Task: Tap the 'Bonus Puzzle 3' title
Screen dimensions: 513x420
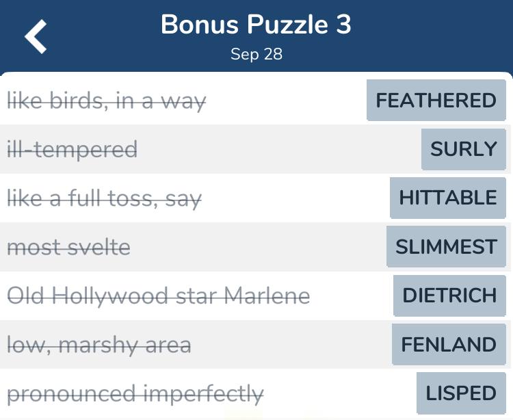Action: (x=256, y=25)
